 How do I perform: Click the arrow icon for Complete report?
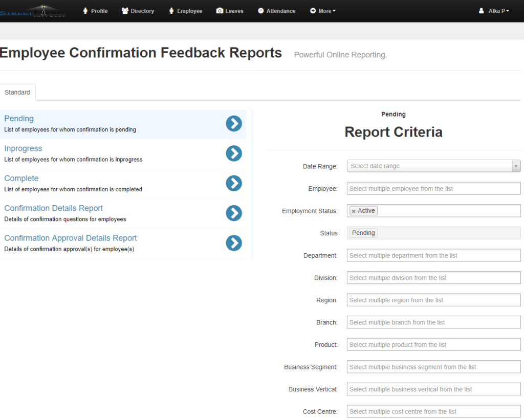[x=234, y=183]
